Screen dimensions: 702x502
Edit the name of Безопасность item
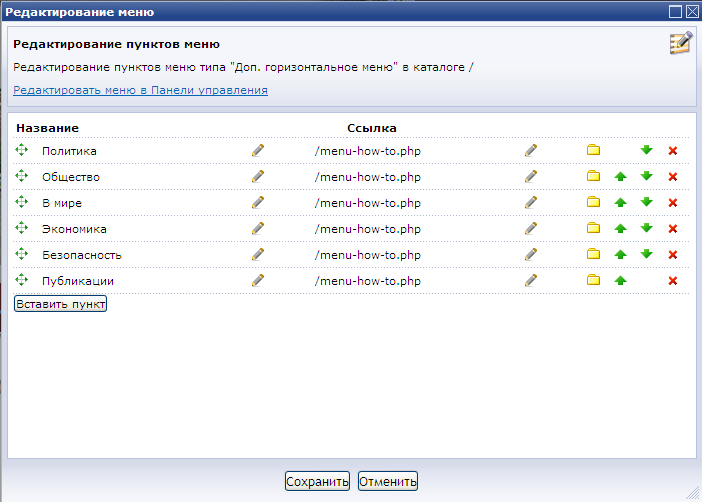coord(258,254)
